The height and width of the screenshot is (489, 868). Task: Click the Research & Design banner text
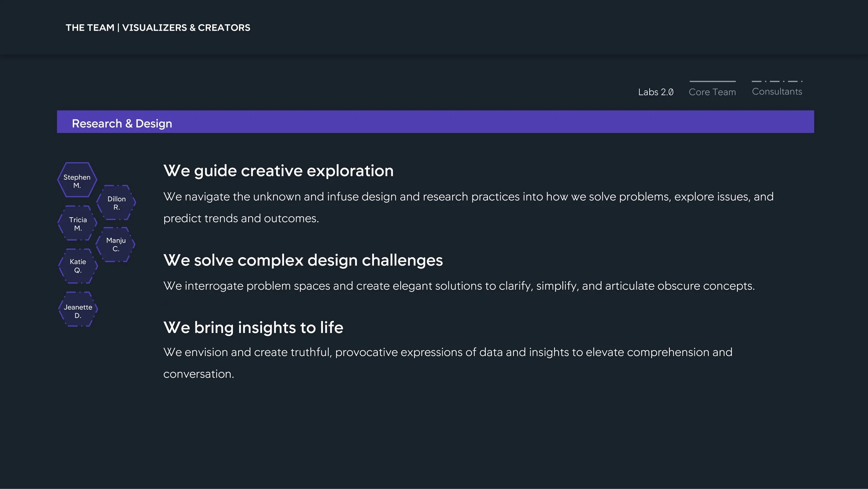coord(122,124)
